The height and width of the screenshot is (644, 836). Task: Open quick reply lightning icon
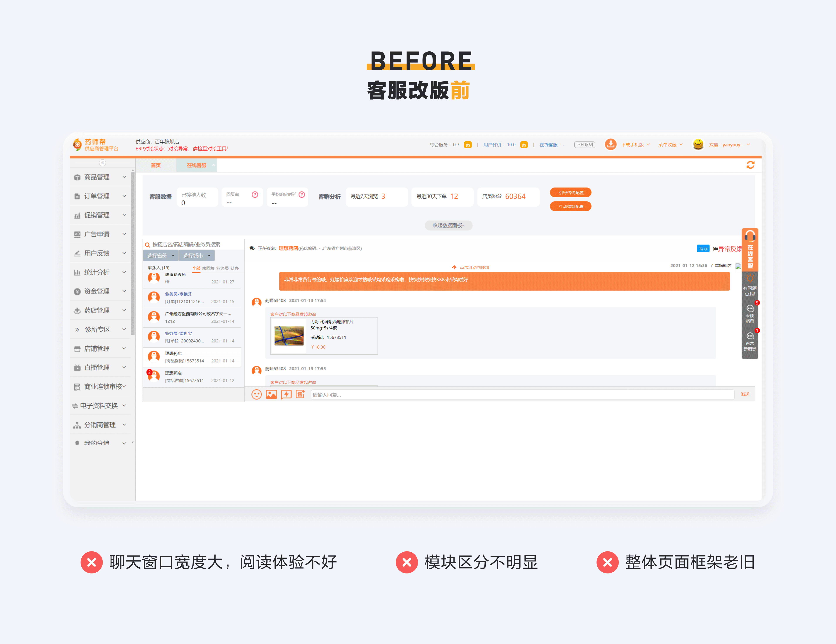pyautogui.click(x=286, y=394)
